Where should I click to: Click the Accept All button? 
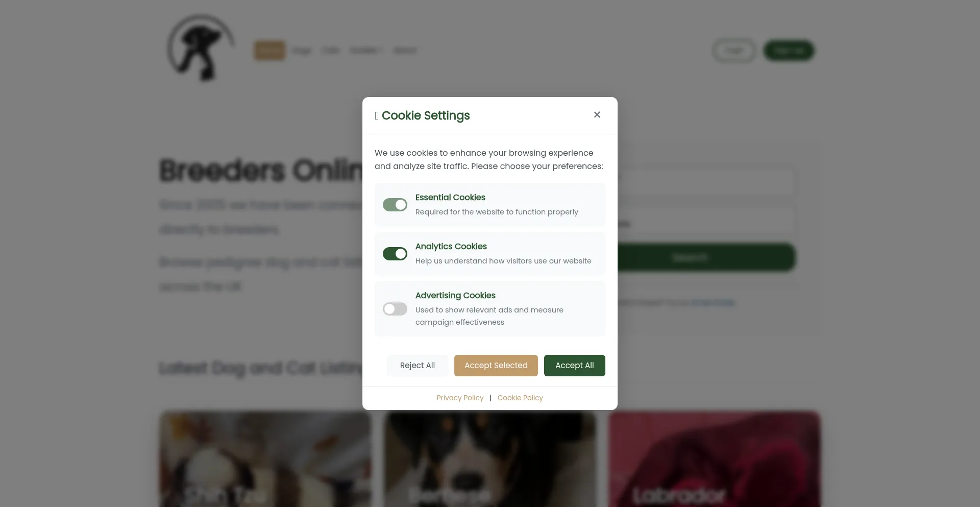coord(575,366)
